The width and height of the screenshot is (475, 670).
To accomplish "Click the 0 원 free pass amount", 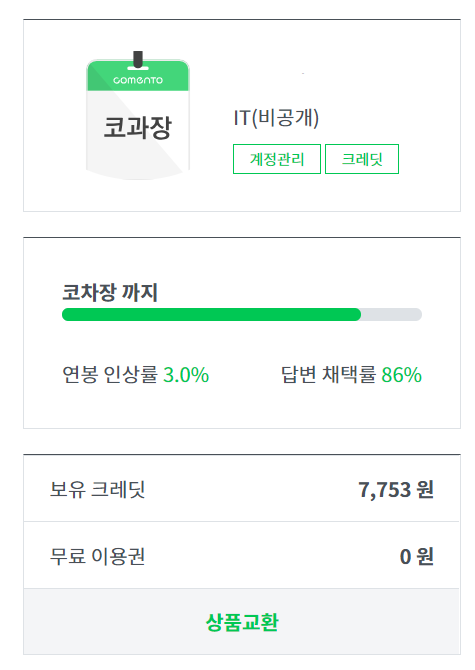I will pos(416,556).
